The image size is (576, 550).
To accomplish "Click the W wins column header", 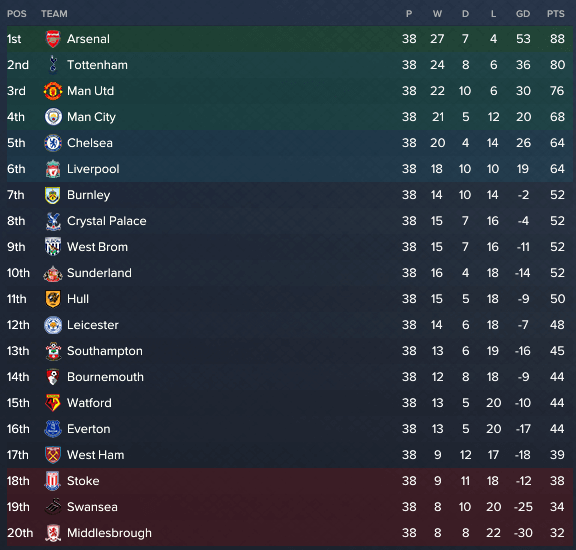I will pos(437,14).
